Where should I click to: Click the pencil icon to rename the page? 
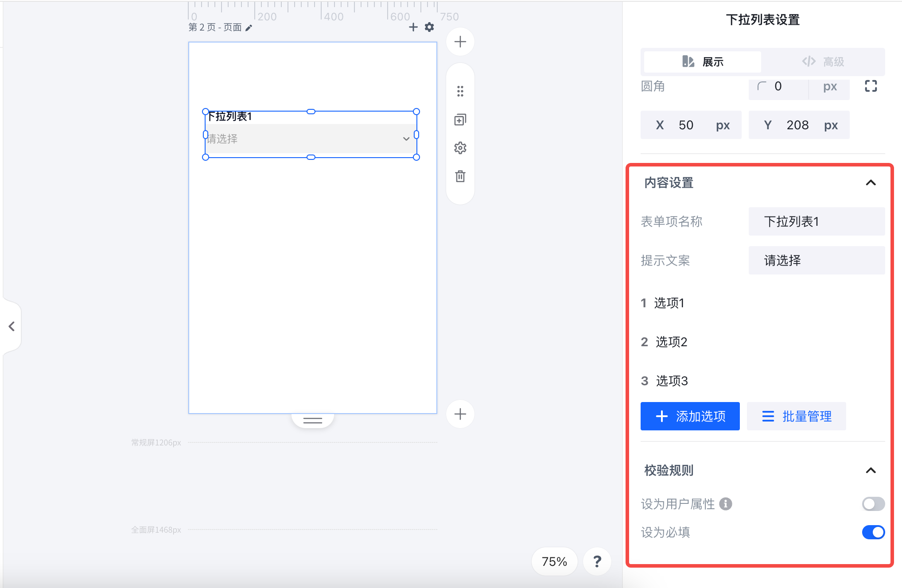point(249,28)
